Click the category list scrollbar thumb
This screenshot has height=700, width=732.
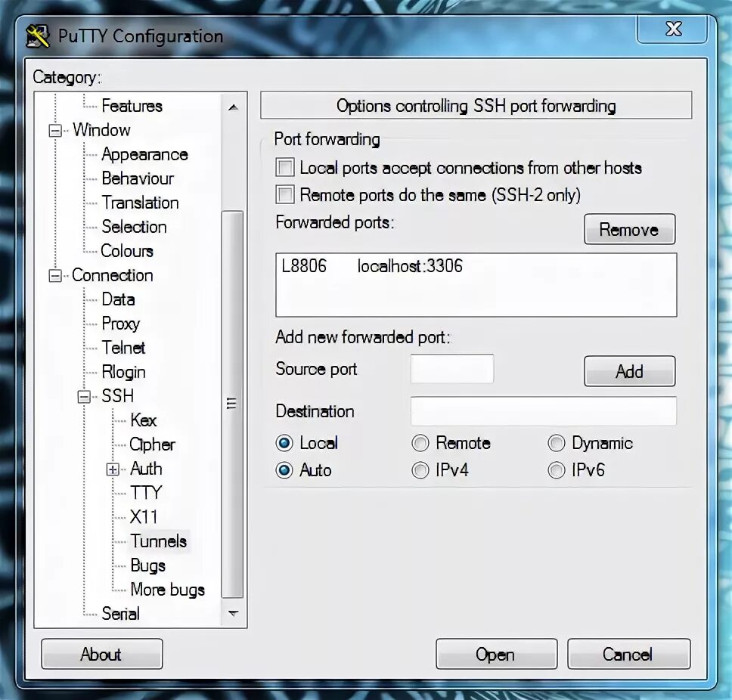coord(232,404)
